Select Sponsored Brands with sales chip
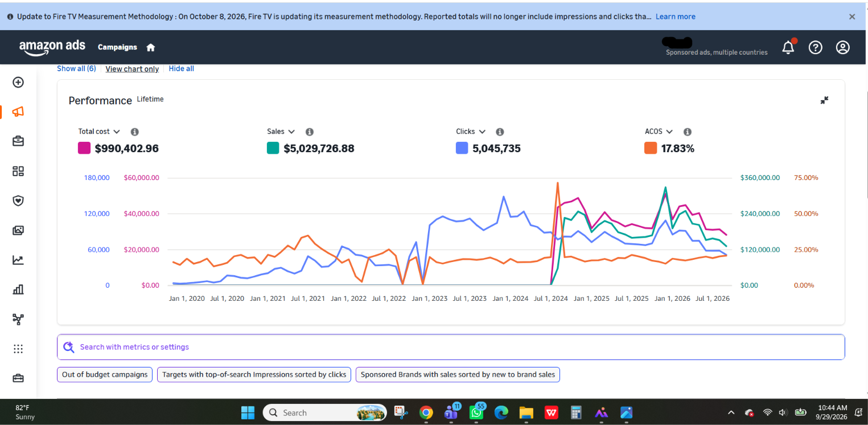This screenshot has width=868, height=425. coord(458,374)
